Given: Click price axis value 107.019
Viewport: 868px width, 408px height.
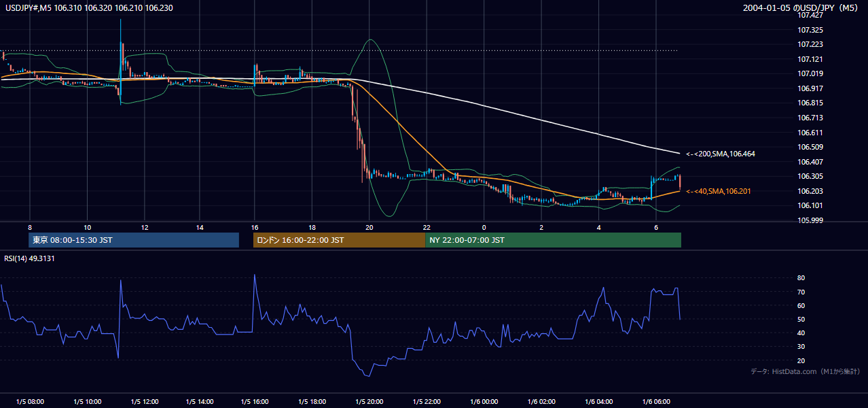Looking at the screenshot, I should tap(811, 73).
